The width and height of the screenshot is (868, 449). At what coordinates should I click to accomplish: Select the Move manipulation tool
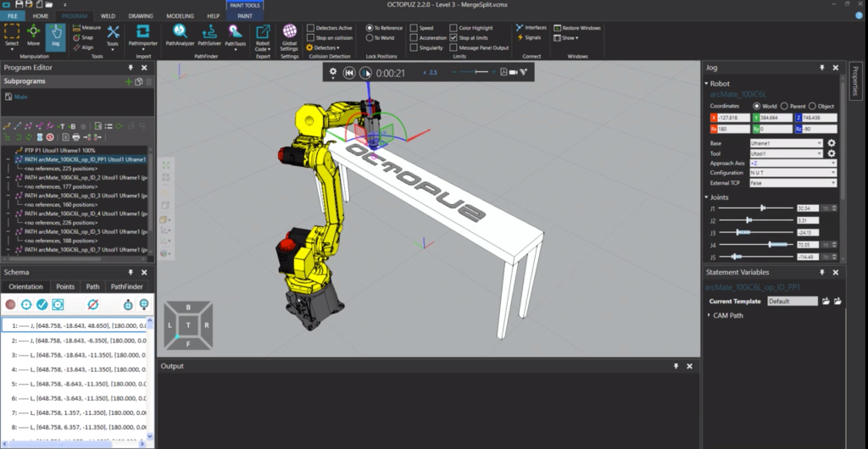(x=34, y=34)
